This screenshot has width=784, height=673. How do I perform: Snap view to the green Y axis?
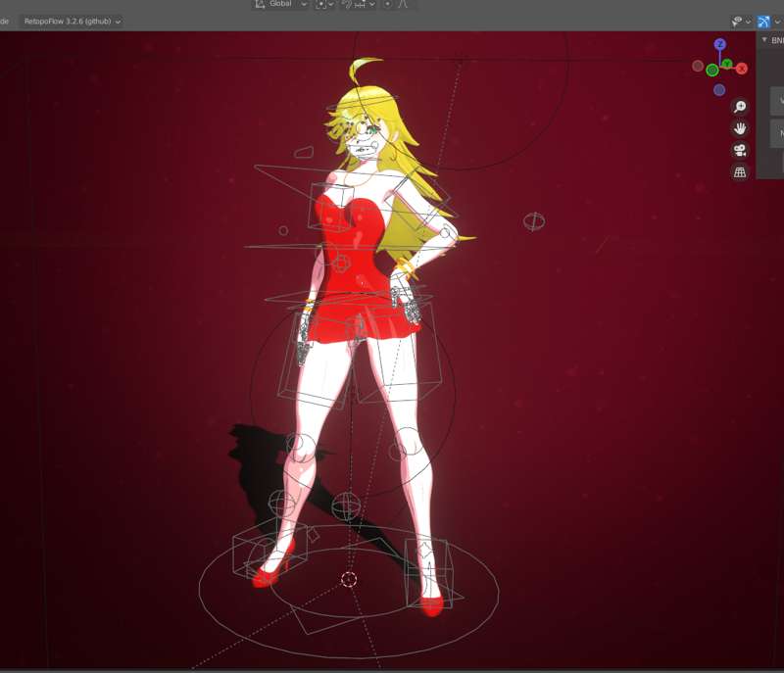click(x=727, y=64)
